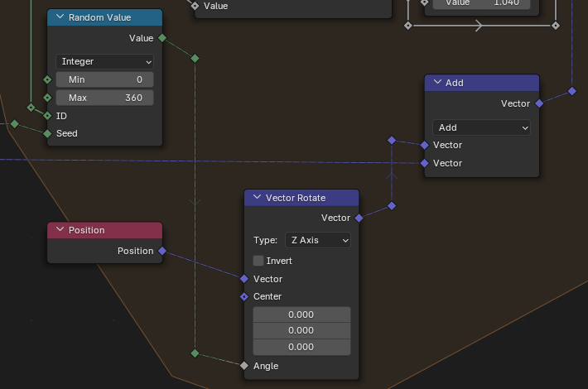Click the Add node's Vector output socket
Image resolution: width=588 pixels, height=389 pixels.
539,103
